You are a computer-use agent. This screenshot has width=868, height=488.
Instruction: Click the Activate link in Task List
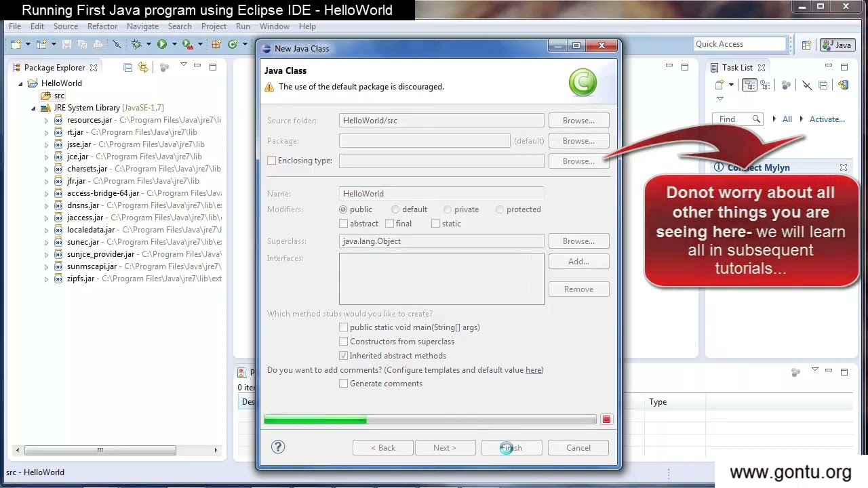[827, 119]
